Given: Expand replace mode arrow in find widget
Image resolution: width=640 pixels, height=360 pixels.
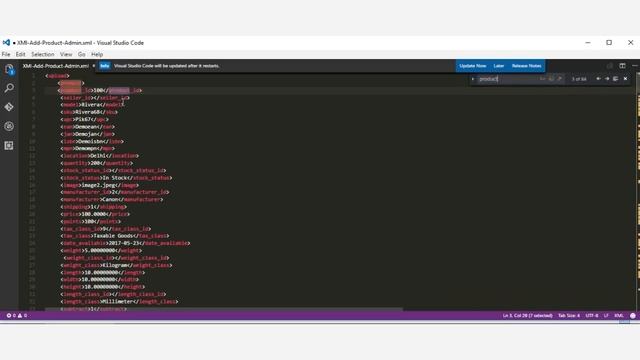Looking at the screenshot, I should pyautogui.click(x=473, y=79).
